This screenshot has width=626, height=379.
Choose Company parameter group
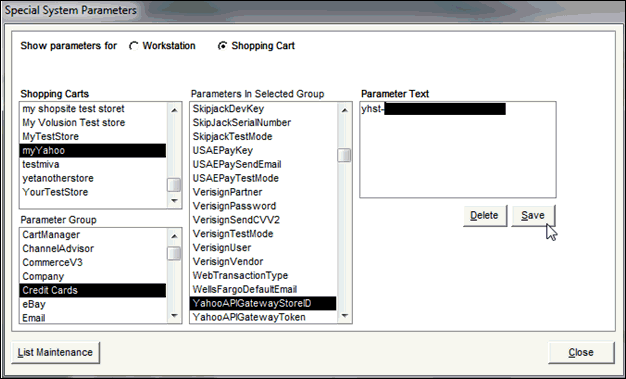click(93, 276)
